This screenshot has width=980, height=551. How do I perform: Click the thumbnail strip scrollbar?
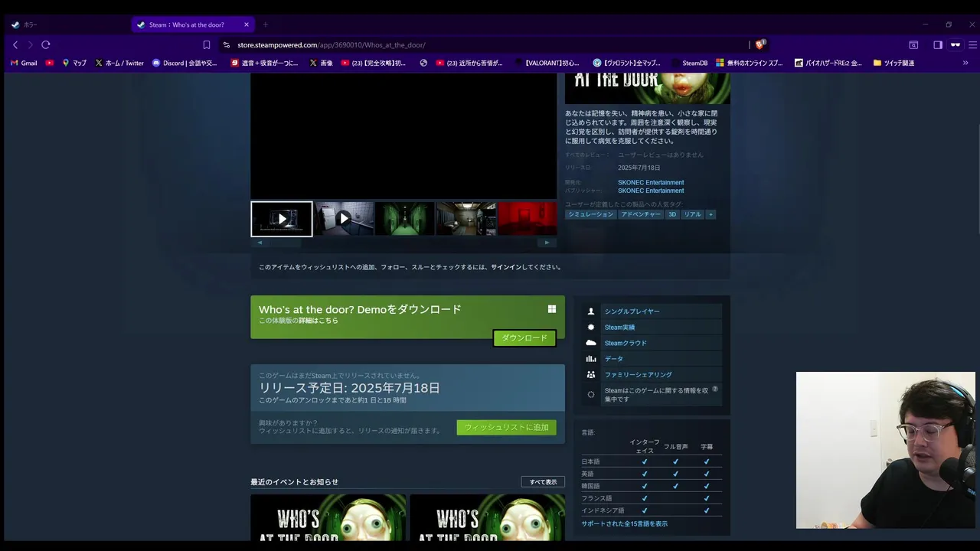(403, 243)
